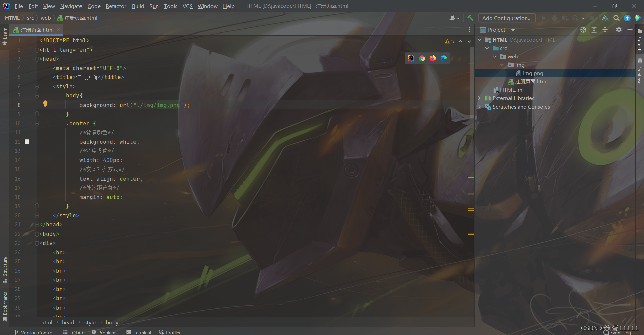Click 'web' in the navigation bar path
The height and width of the screenshot is (335, 644).
tap(46, 18)
